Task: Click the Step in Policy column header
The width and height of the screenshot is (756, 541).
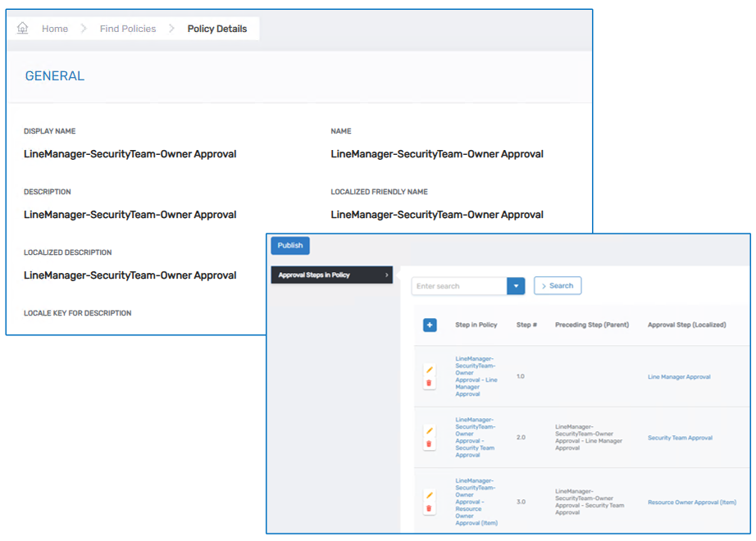Action: point(476,325)
